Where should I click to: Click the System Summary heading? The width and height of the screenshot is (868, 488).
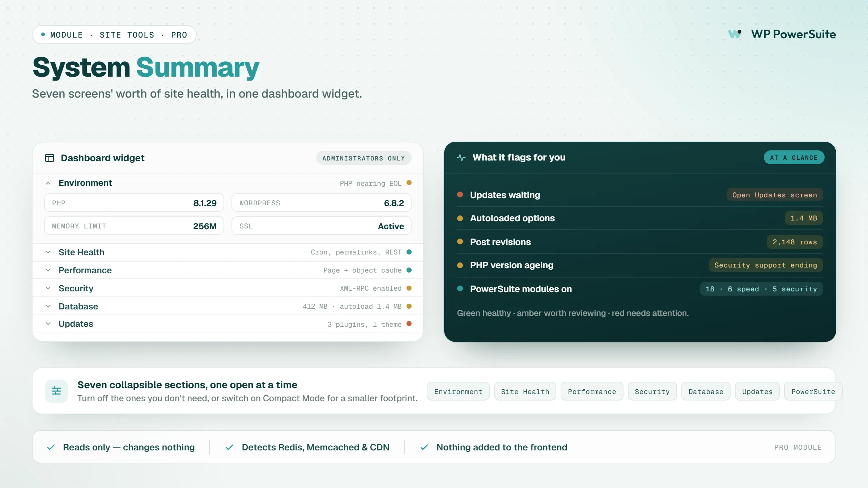146,67
